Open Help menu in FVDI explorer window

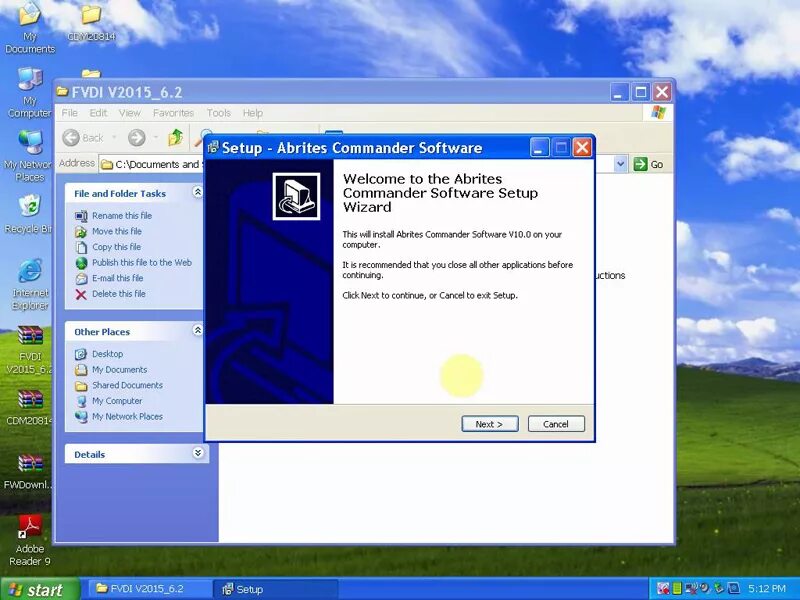253,113
